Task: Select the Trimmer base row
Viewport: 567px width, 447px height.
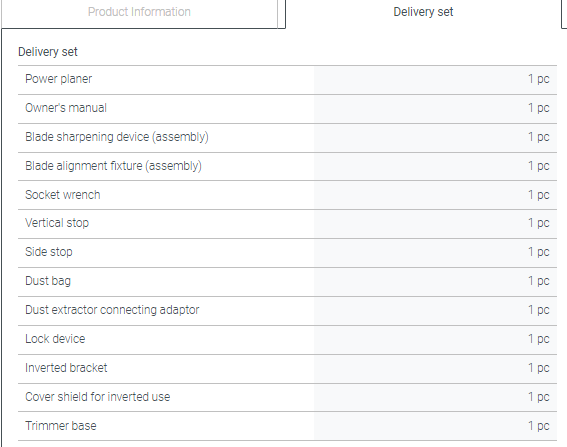Action: tap(287, 426)
